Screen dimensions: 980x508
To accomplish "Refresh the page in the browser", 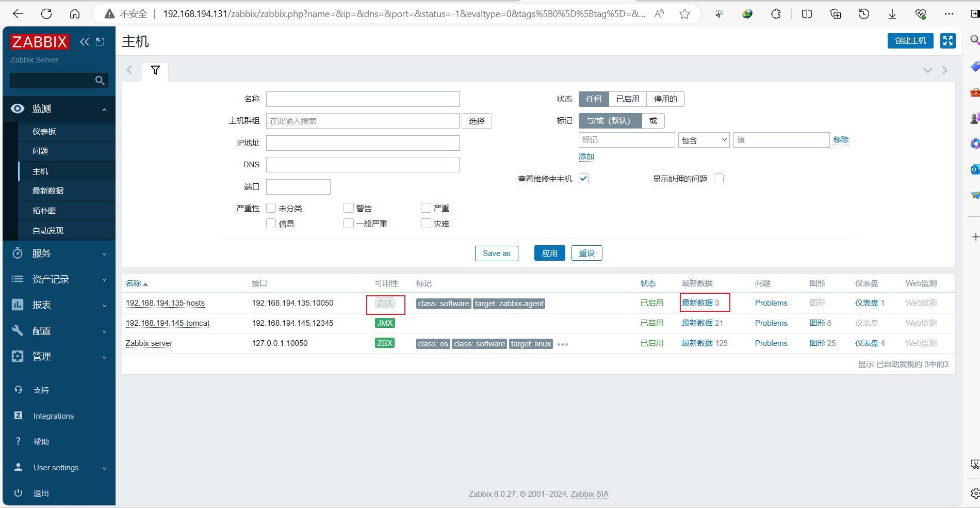I will [x=46, y=14].
